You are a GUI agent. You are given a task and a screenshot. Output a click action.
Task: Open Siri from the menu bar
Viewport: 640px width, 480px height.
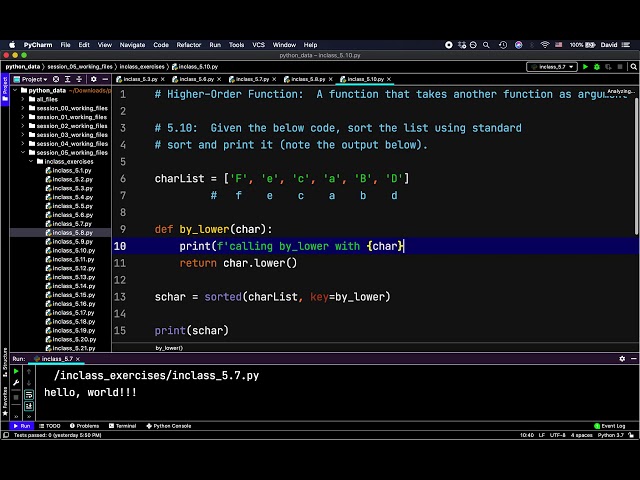518,45
